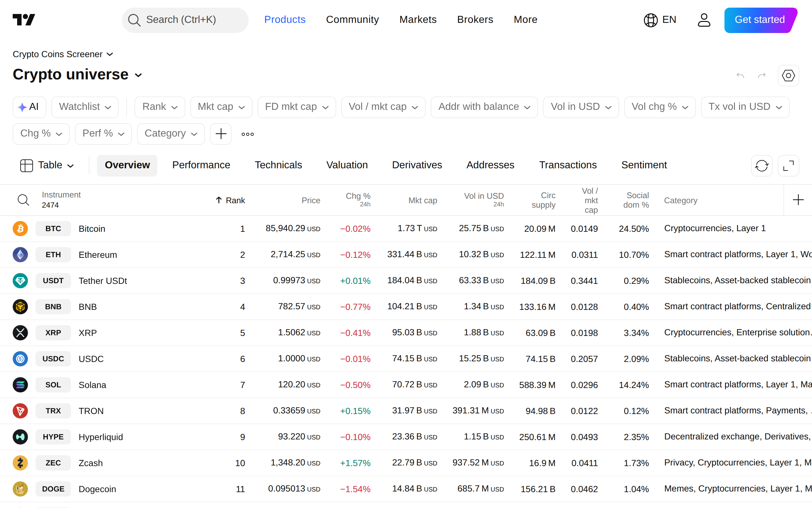Click the BNB coin logo
812x508 pixels.
pyautogui.click(x=20, y=307)
